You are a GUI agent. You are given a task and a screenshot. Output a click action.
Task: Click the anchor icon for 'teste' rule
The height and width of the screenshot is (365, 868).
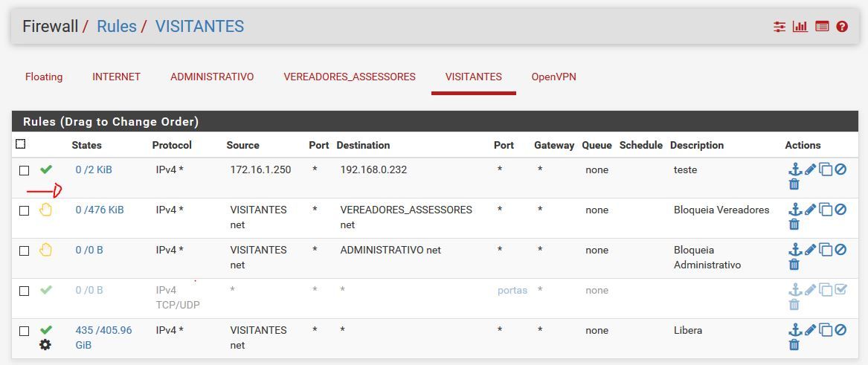tap(794, 169)
